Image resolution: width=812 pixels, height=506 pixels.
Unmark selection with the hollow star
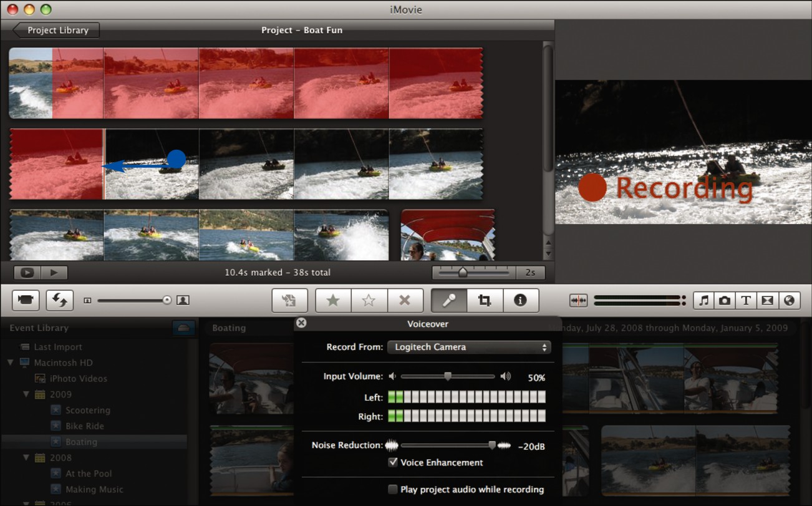tap(369, 300)
